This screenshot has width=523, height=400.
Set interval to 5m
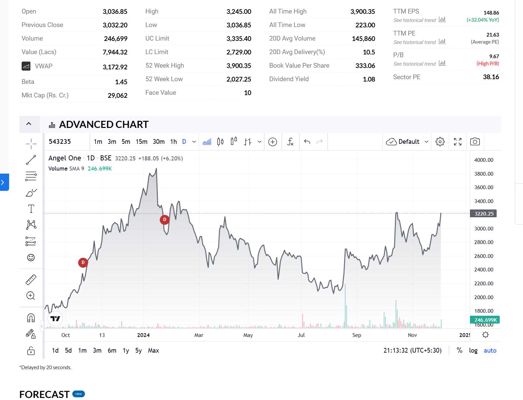[x=126, y=142]
